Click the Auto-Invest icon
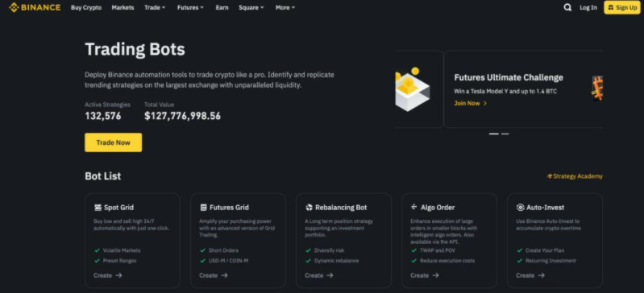 click(521, 208)
